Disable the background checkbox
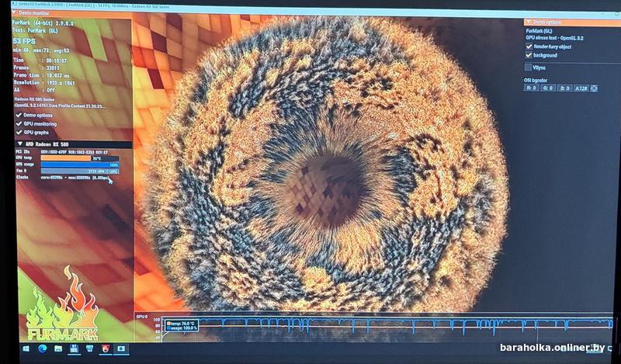 529,55
